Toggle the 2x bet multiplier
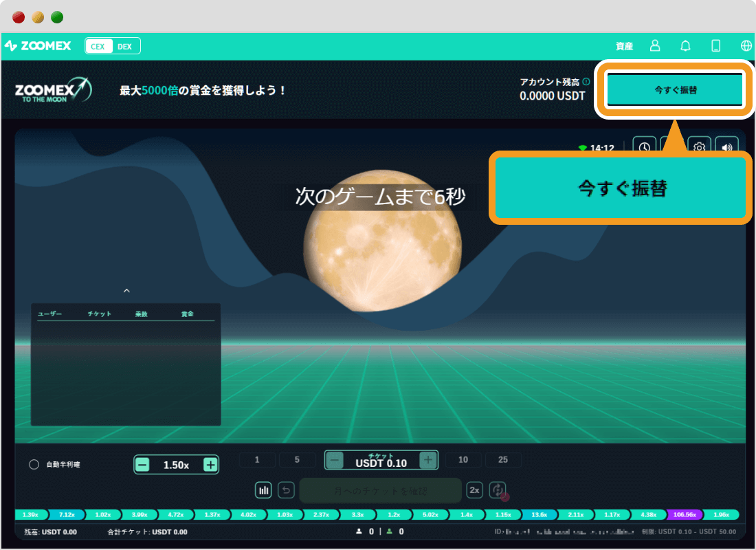The height and width of the screenshot is (550, 756). click(474, 489)
